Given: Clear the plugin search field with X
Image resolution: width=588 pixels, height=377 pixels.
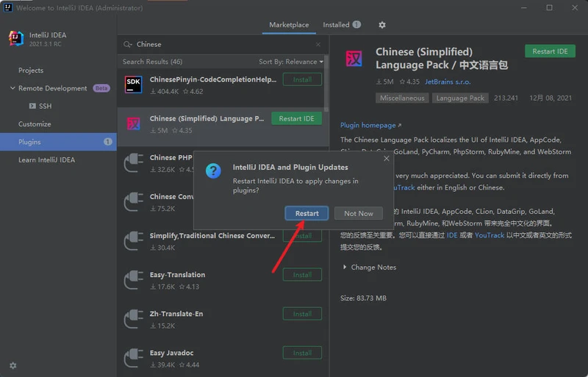Looking at the screenshot, I should [x=318, y=44].
